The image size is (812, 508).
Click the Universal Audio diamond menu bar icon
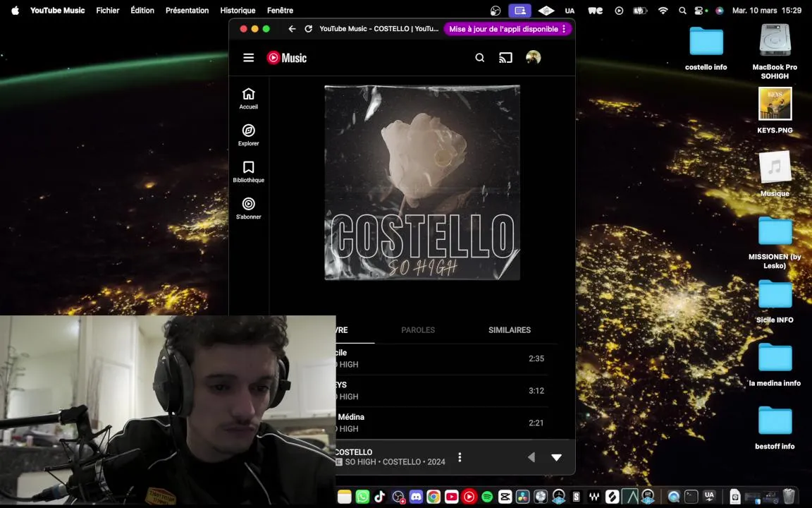pyautogui.click(x=546, y=11)
